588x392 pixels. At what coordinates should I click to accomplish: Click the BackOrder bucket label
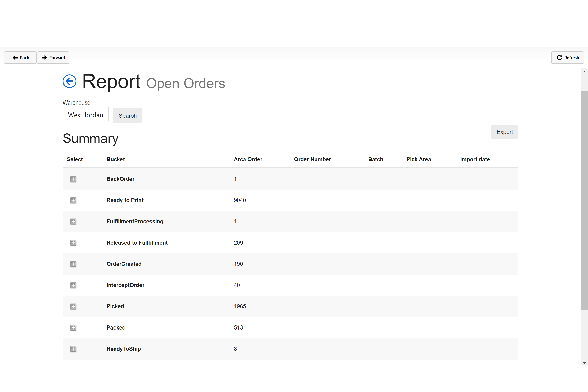click(120, 179)
